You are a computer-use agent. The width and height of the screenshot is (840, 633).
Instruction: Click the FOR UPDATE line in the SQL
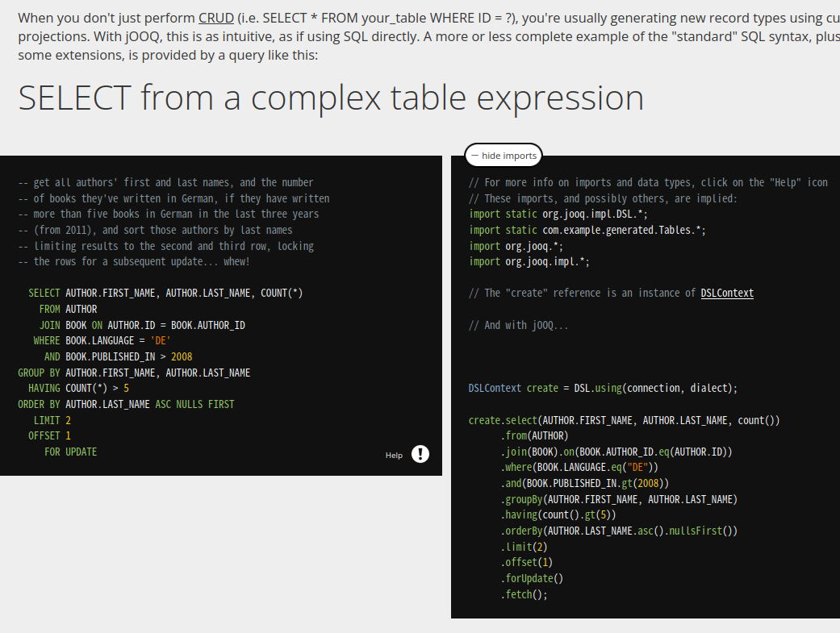(x=70, y=452)
